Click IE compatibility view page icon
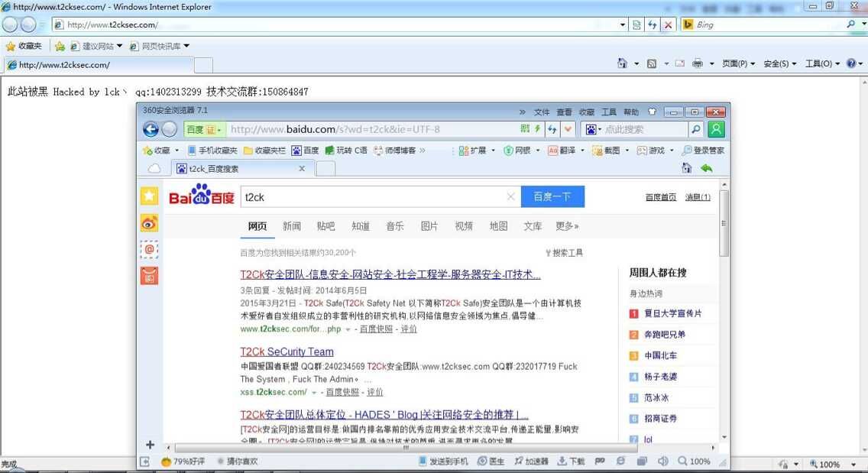868x473 pixels. [x=636, y=24]
